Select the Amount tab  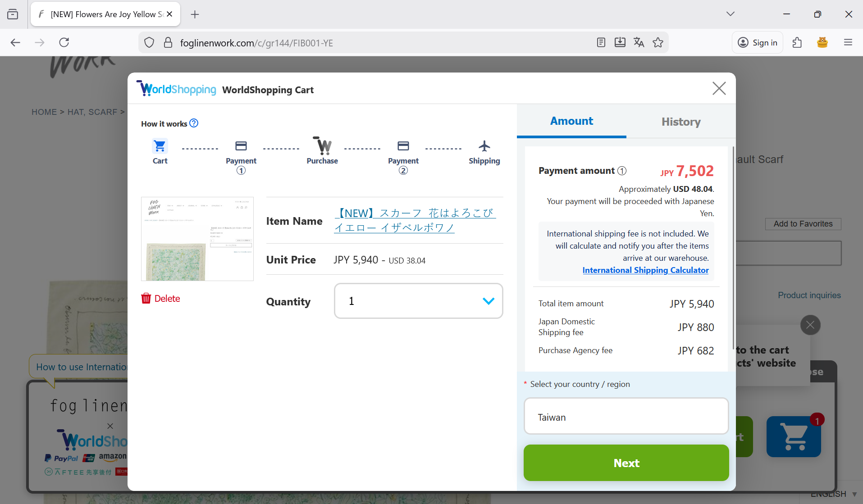coord(571,121)
